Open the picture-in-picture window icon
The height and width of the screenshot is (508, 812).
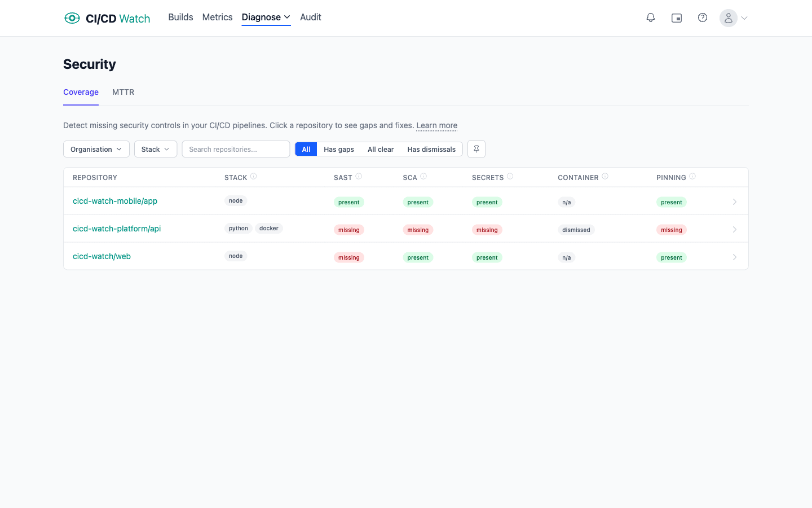click(x=677, y=18)
